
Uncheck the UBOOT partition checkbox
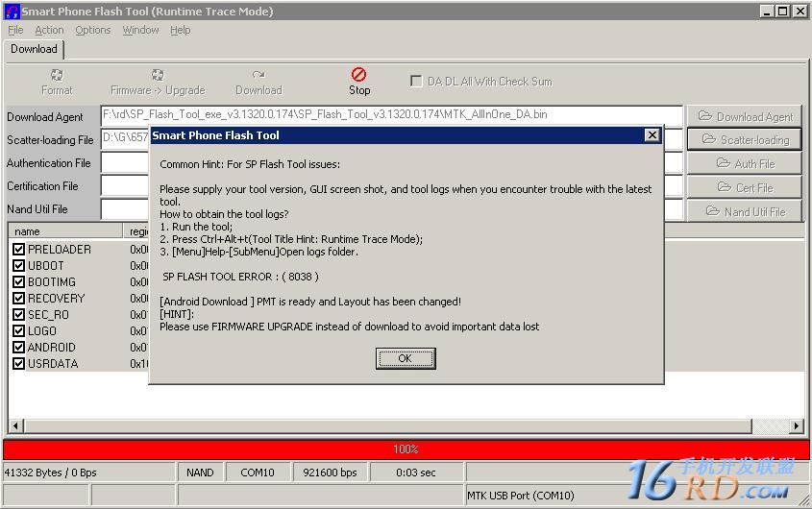pos(18,266)
